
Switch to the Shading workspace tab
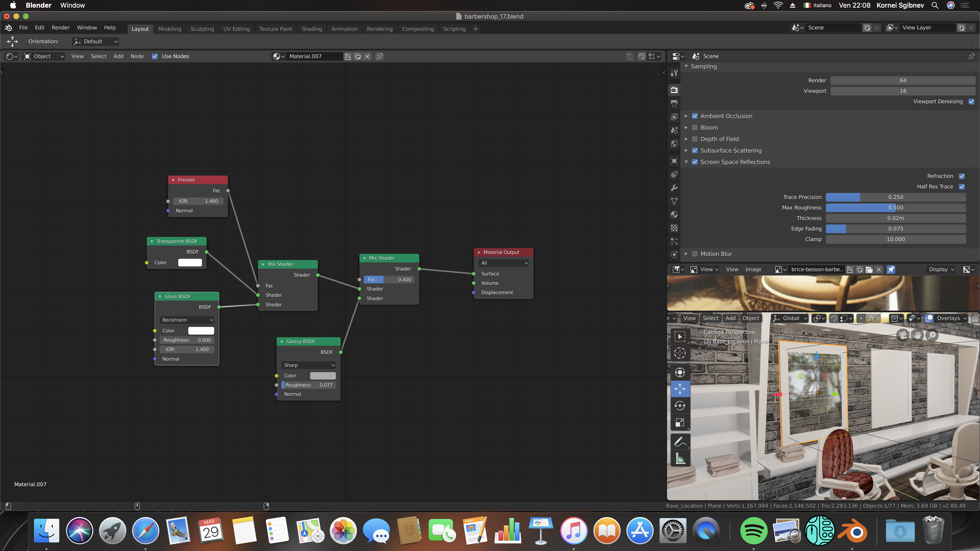click(x=312, y=29)
